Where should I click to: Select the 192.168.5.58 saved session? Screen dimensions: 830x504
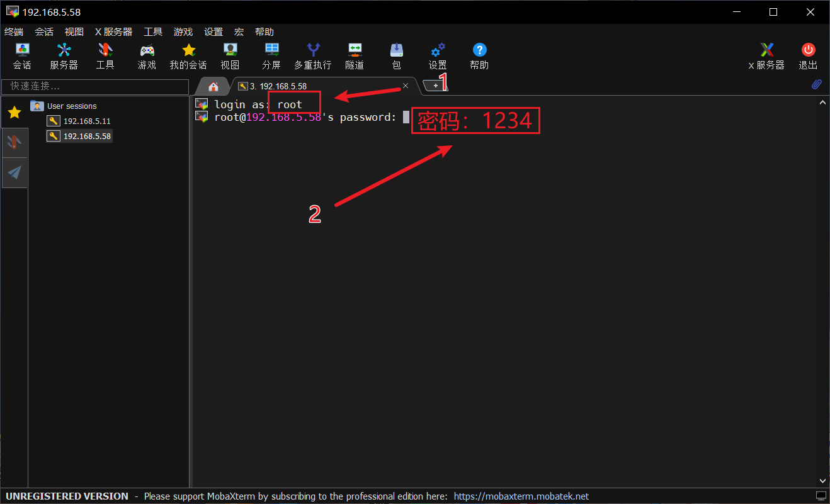point(79,136)
